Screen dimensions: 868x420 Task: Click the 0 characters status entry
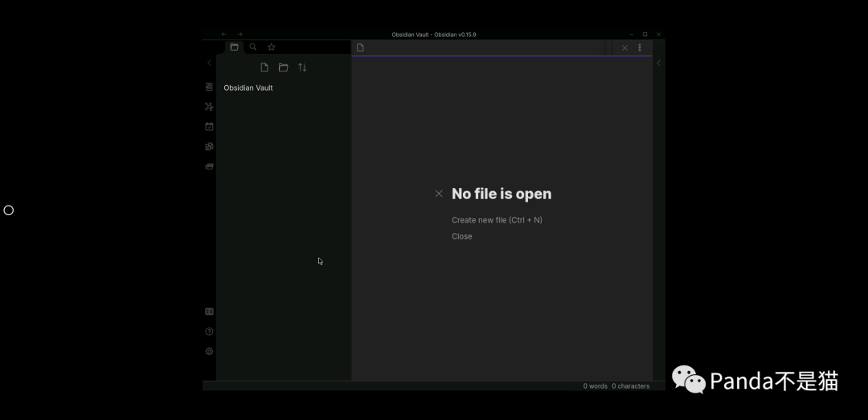click(631, 386)
